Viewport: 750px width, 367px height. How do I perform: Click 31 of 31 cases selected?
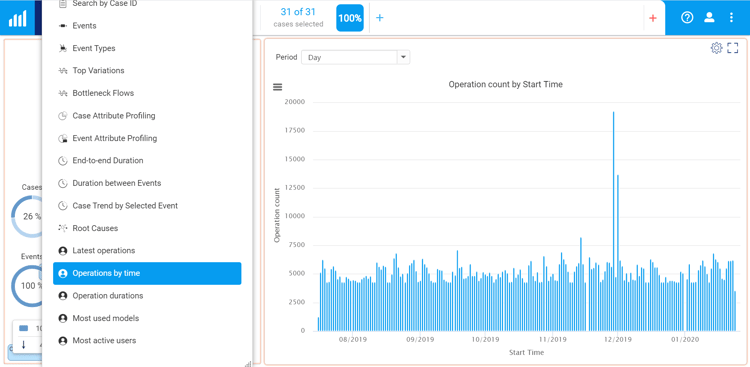[298, 18]
